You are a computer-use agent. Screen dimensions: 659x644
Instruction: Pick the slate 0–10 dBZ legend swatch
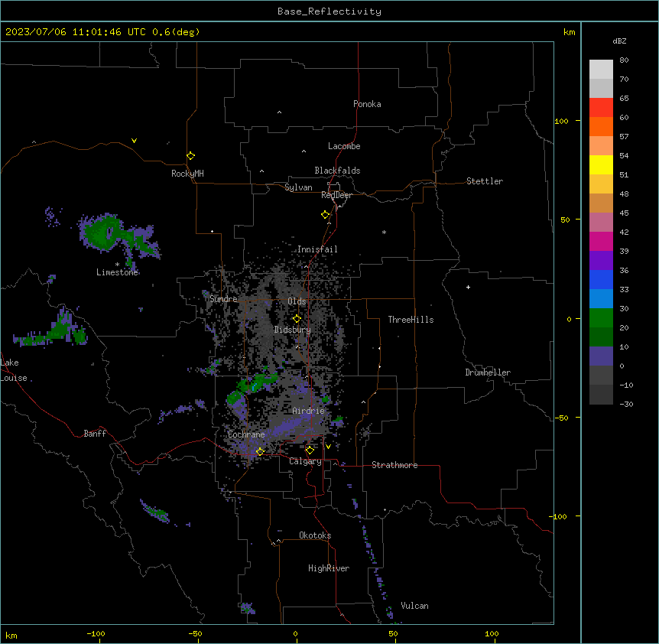coord(601,356)
